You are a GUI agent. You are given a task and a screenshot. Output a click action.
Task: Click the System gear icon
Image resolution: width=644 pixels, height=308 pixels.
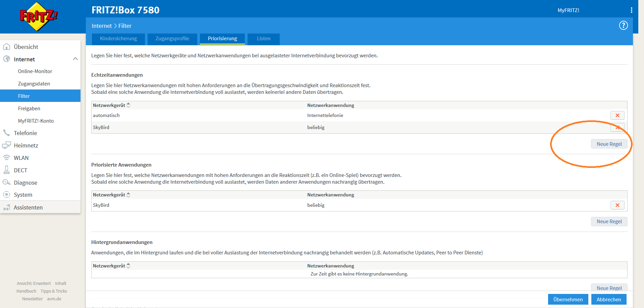click(6, 194)
